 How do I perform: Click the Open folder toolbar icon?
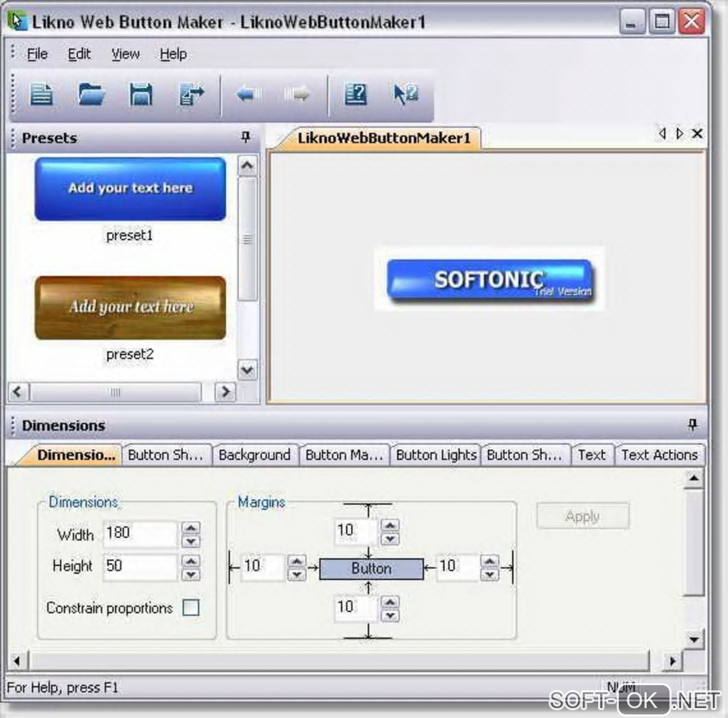(x=91, y=94)
